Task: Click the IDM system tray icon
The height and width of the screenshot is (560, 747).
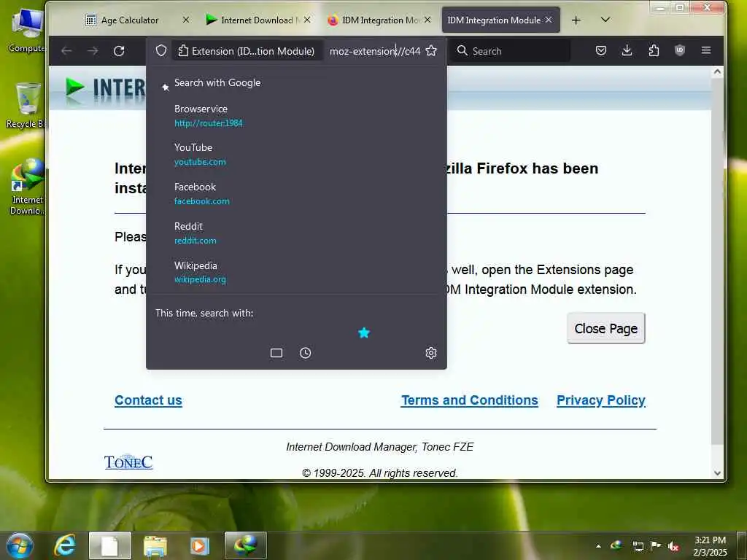Action: [616, 545]
